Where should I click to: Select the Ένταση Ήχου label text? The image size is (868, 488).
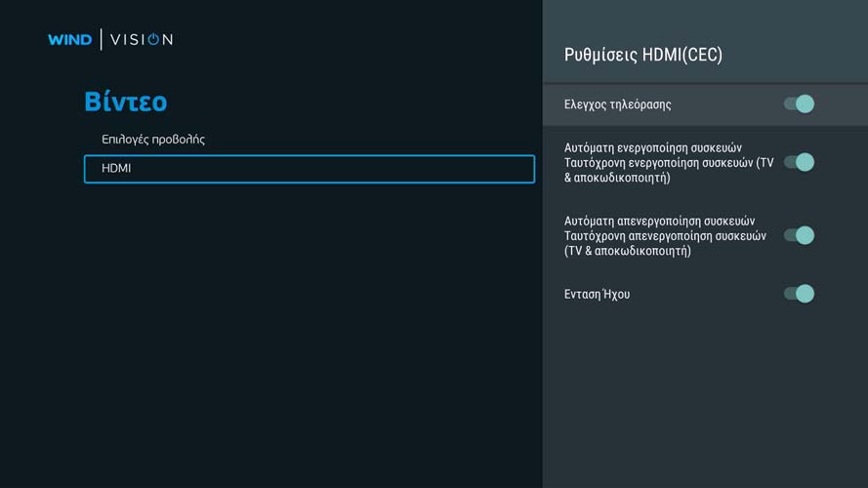point(597,294)
